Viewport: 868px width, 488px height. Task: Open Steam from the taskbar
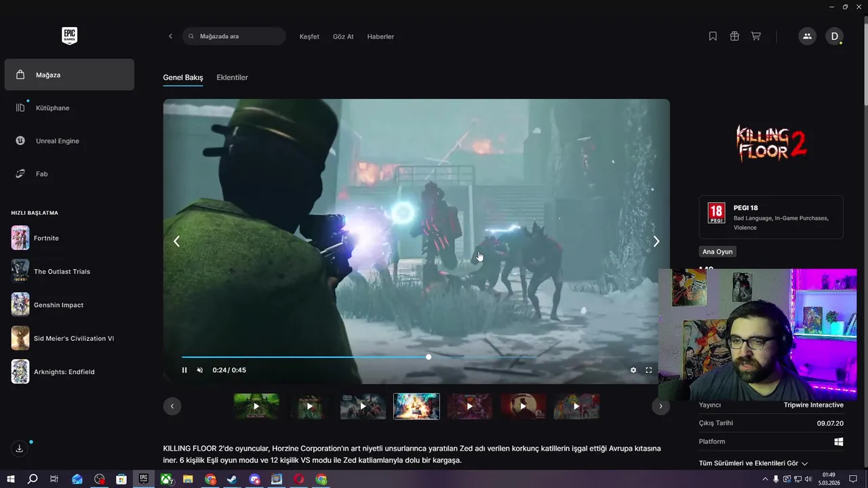coord(232,479)
